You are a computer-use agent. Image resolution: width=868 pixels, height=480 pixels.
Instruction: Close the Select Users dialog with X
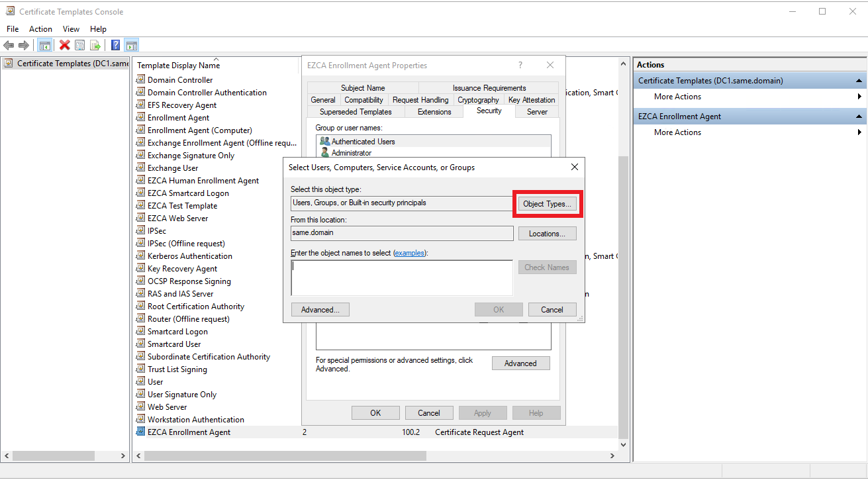click(x=574, y=168)
